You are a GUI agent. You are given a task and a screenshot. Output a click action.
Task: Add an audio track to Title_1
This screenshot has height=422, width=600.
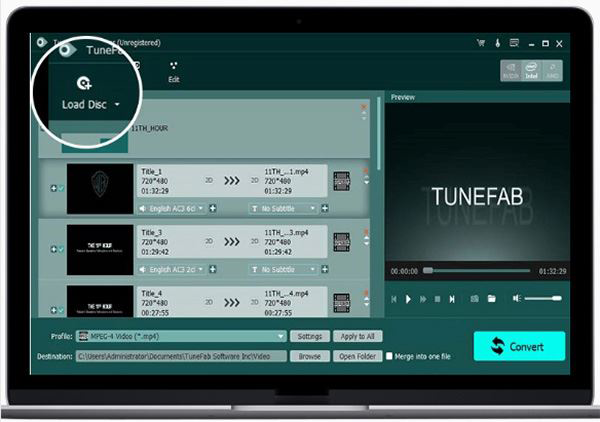[213, 209]
